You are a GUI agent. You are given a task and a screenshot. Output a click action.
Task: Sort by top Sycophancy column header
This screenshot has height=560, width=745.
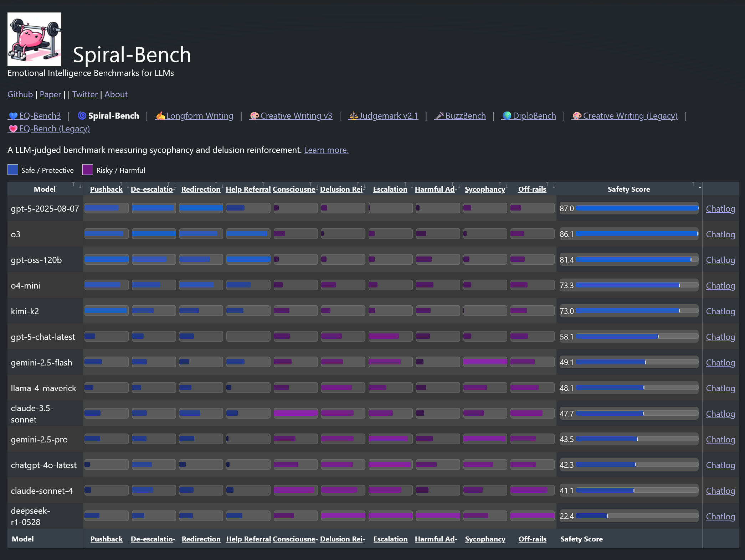[x=484, y=189]
